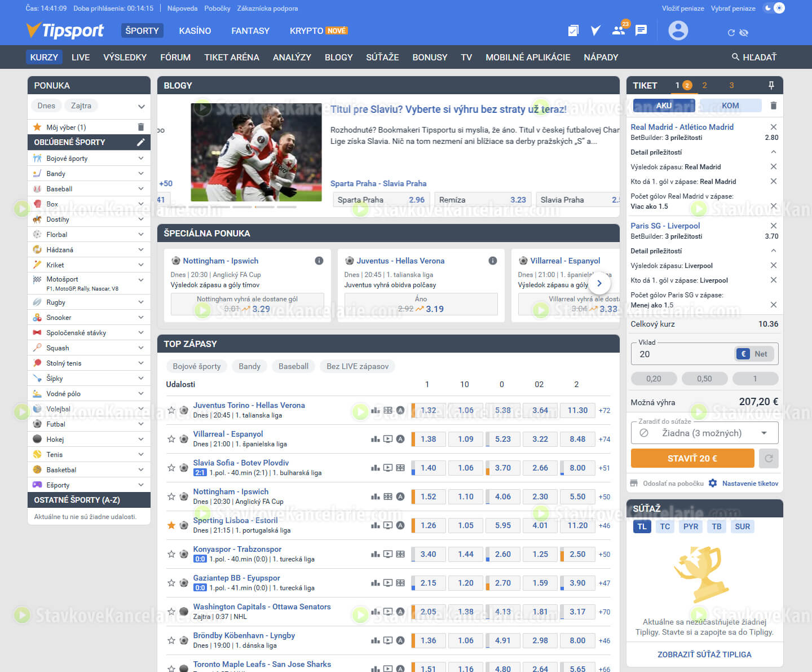
Task: Go to next special offer with arrow
Action: click(x=599, y=283)
